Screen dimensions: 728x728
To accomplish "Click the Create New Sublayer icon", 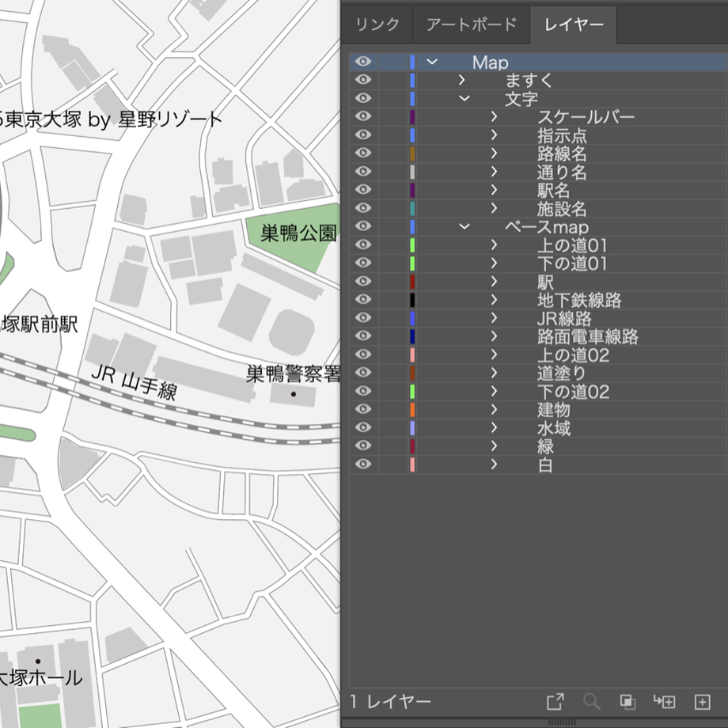I will (665, 702).
